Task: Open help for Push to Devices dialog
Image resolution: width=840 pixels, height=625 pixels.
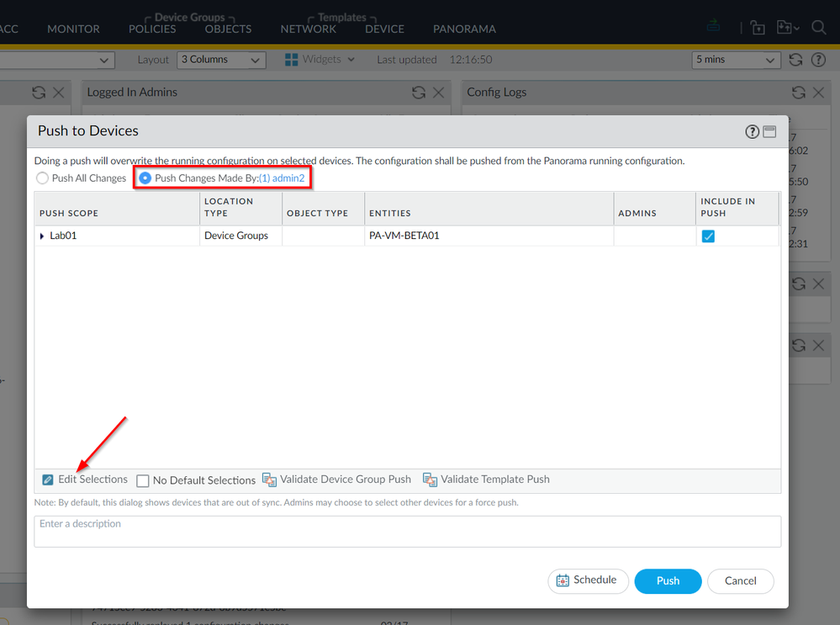Action: (752, 131)
